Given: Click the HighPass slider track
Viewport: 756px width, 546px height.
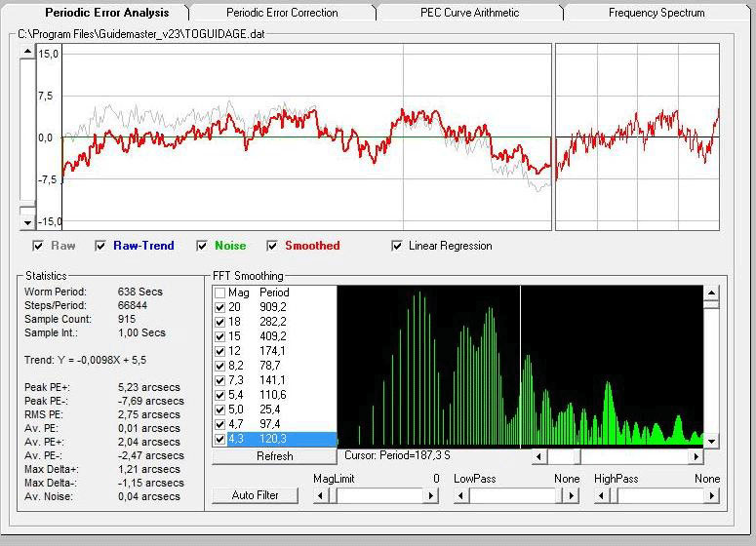Looking at the screenshot, I should pos(659,495).
